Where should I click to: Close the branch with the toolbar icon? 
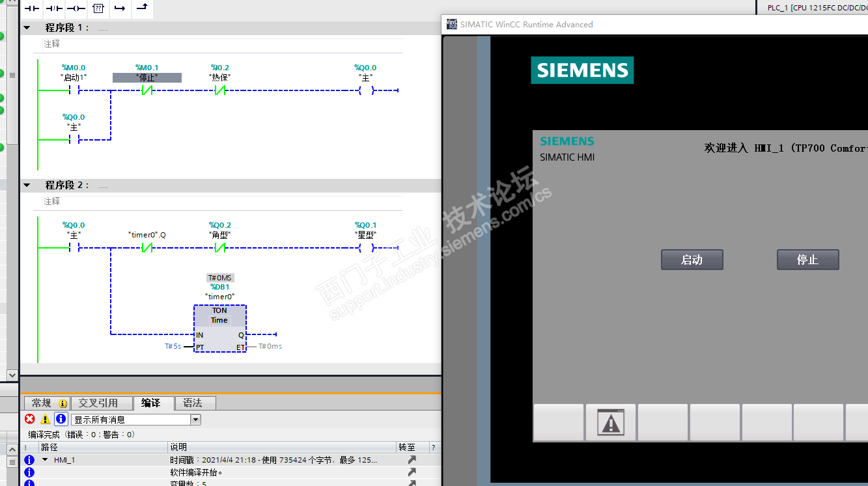(142, 8)
